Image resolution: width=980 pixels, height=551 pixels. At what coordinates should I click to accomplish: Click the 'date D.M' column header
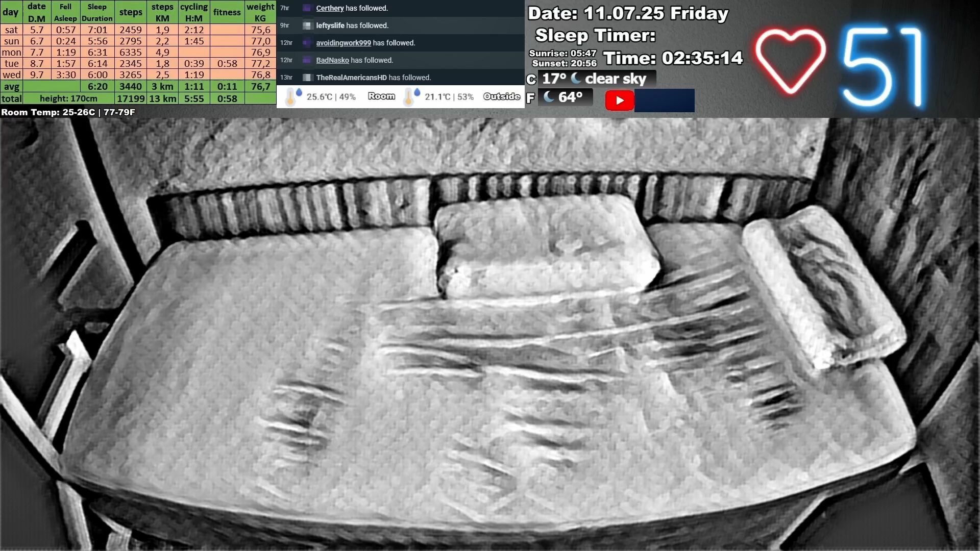click(37, 12)
